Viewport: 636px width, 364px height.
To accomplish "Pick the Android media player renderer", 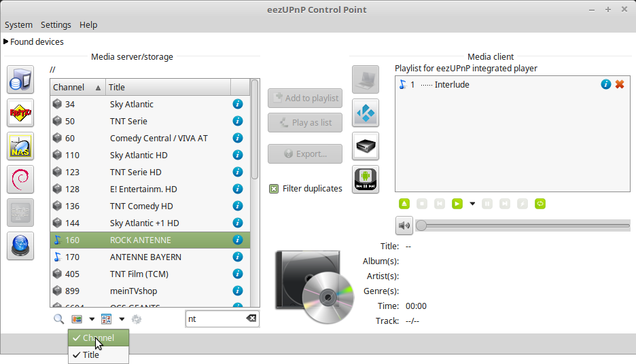I will coord(366,179).
